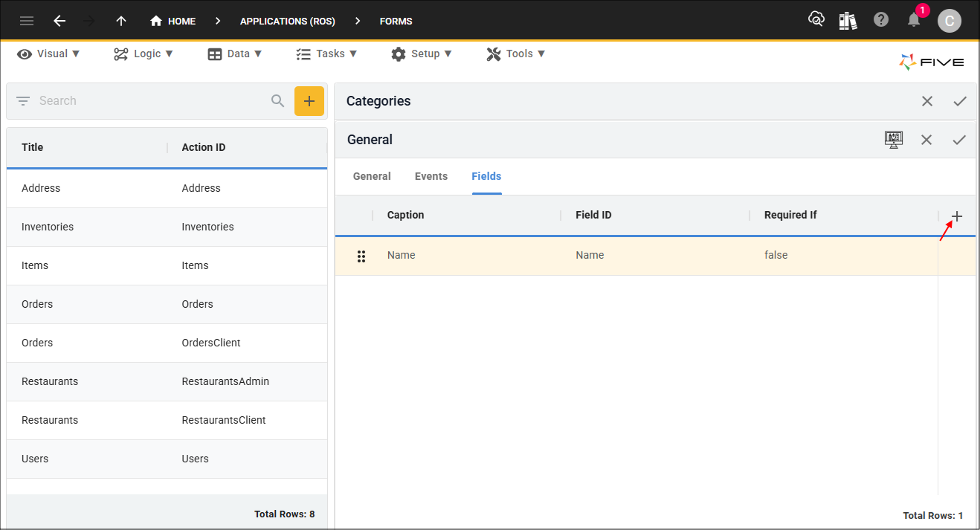Switch to the General tab
Viewport: 980px width, 530px height.
372,176
